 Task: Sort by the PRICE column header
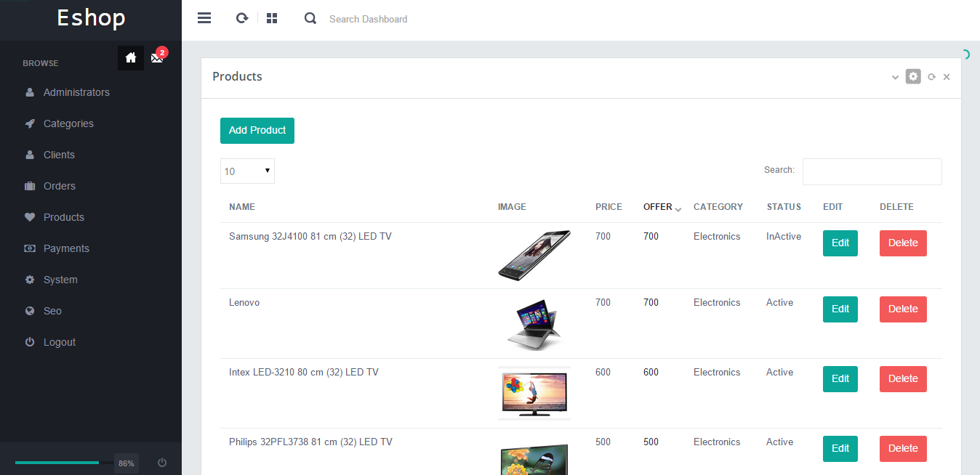point(609,207)
